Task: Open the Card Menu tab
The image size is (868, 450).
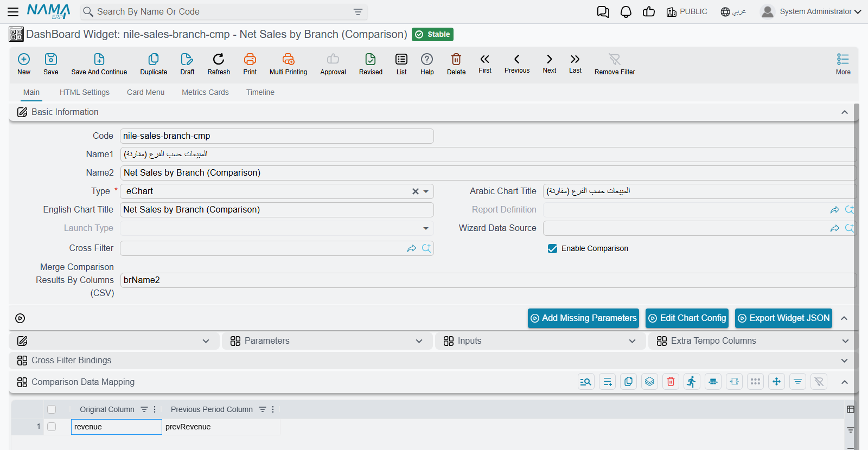Action: click(145, 92)
